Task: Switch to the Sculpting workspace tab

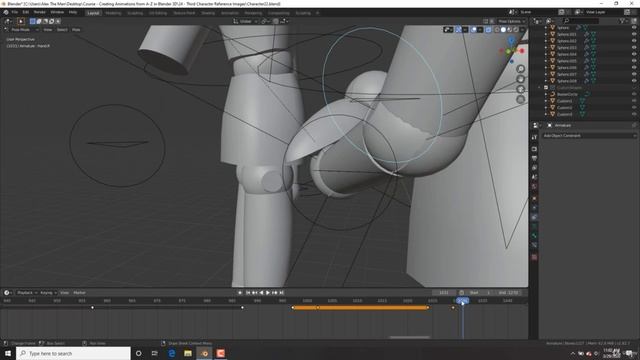Action: 135,13
